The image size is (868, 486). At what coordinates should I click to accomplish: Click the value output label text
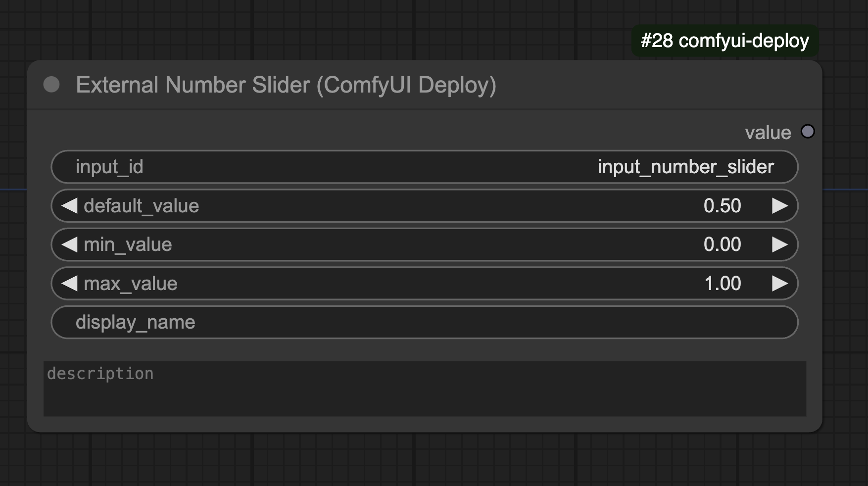pyautogui.click(x=768, y=132)
